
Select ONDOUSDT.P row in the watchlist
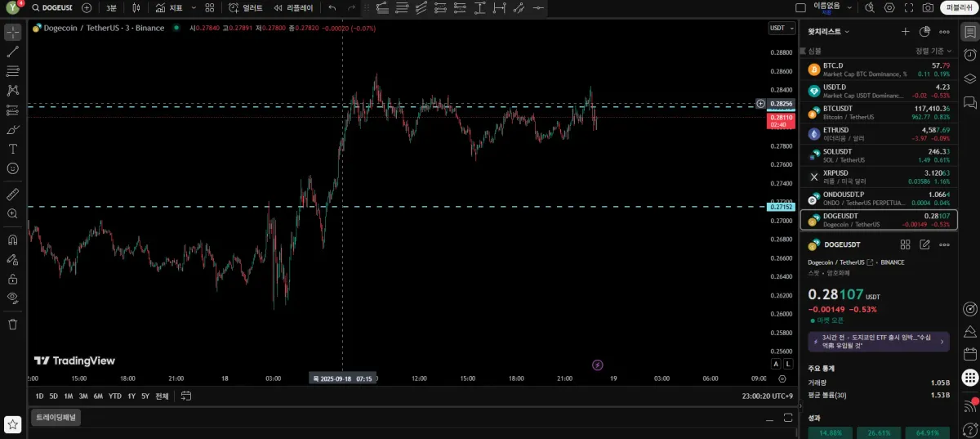[879, 198]
